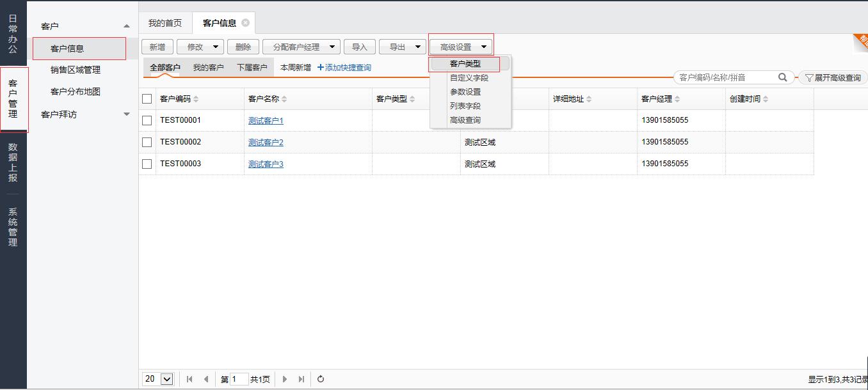868x390 pixels.
Task: Switch to the 我的客户 tab
Action: [x=208, y=68]
